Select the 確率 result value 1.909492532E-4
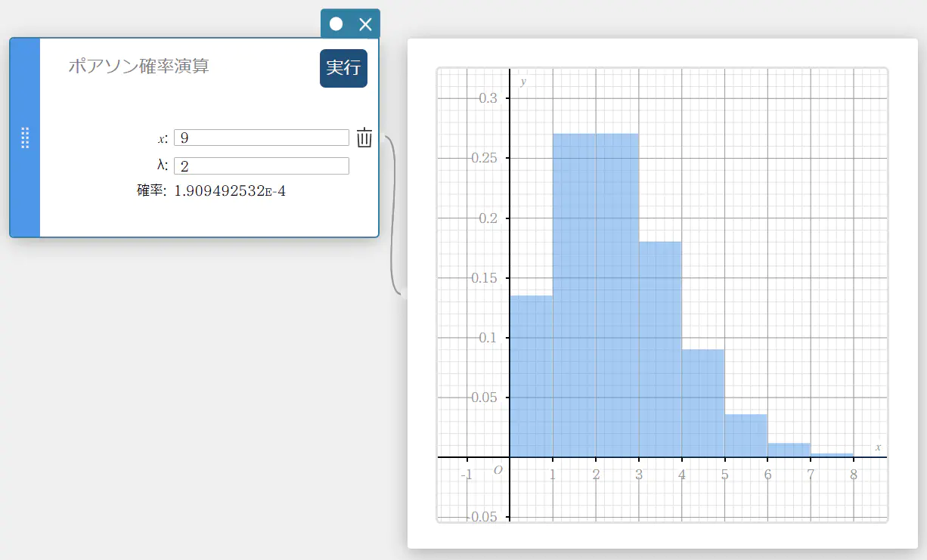This screenshot has width=927, height=560. [230, 191]
